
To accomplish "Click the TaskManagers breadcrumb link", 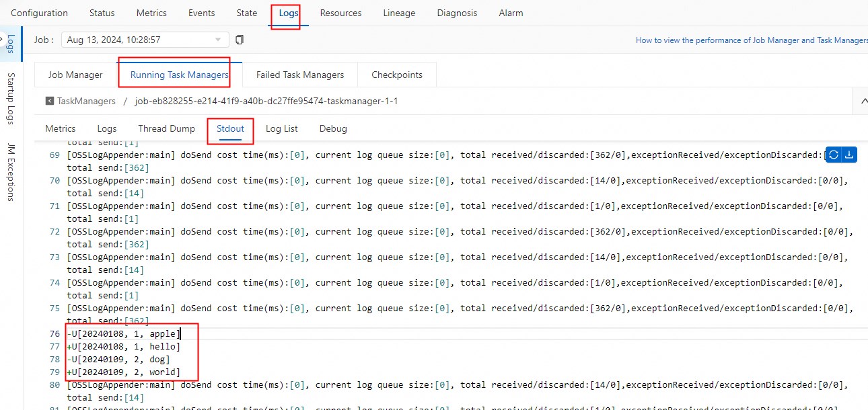I will point(86,101).
